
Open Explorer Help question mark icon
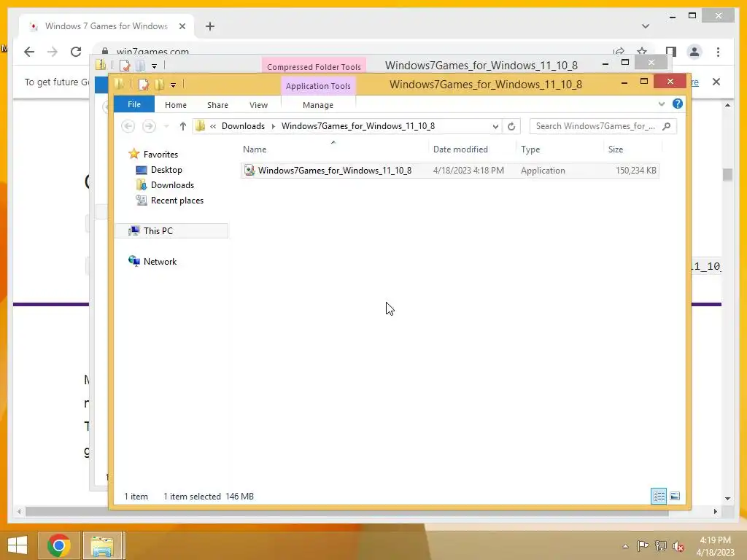click(x=677, y=104)
